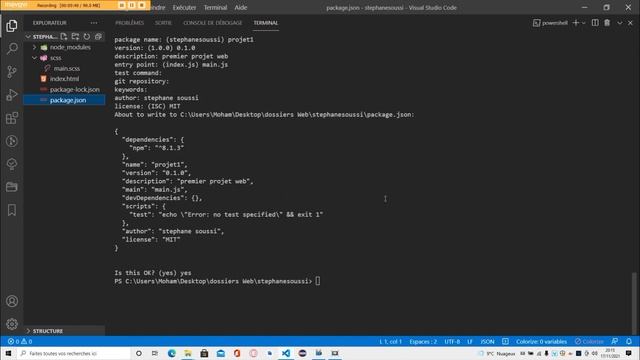Pause the recording overlay

coord(132,5)
